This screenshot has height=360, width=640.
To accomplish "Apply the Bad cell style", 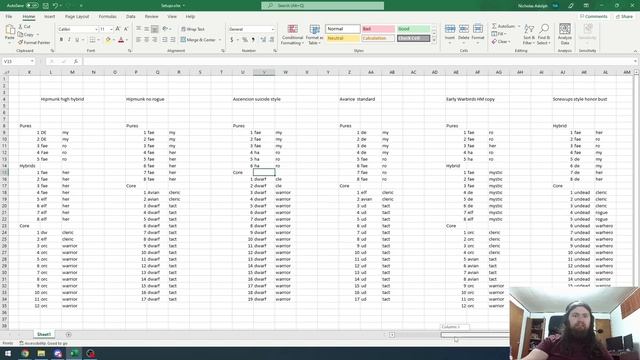I will (378, 29).
